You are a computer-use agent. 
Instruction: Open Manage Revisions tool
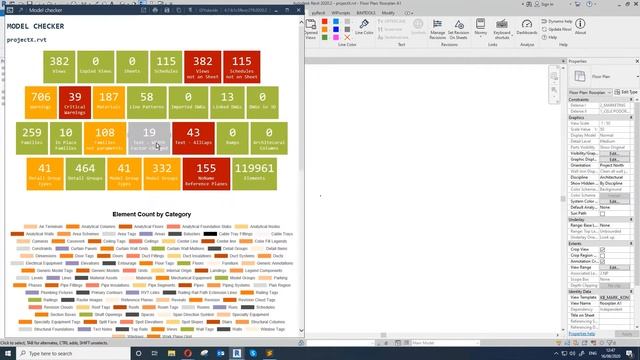pyautogui.click(x=437, y=29)
